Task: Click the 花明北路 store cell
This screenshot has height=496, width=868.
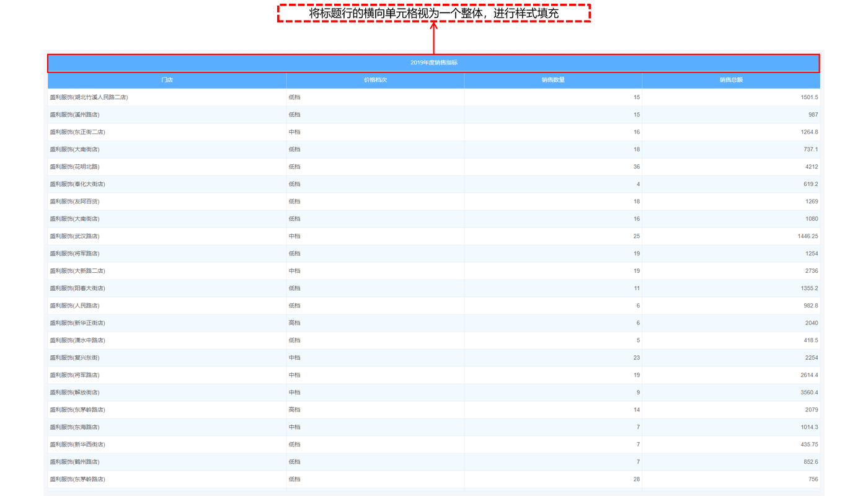Action: [74, 167]
